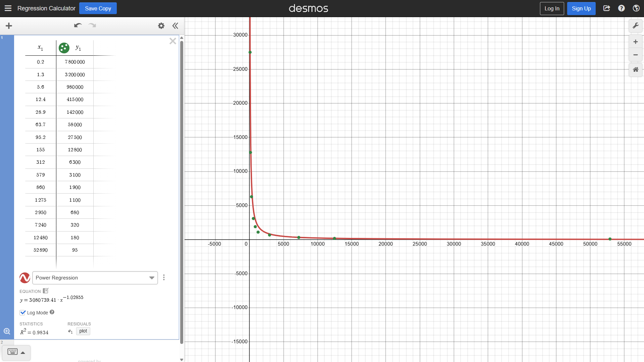Click the Desmos logo
644x362 pixels.
tap(308, 8)
